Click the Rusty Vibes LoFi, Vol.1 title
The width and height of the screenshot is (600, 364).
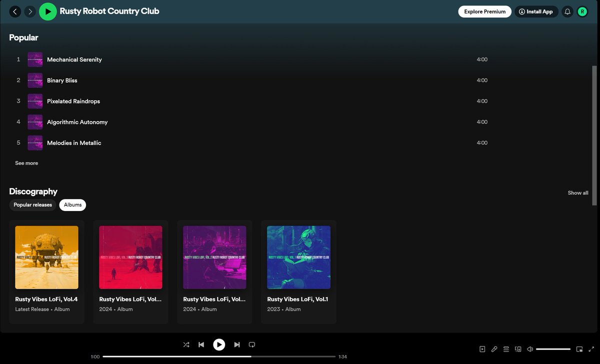tap(297, 299)
